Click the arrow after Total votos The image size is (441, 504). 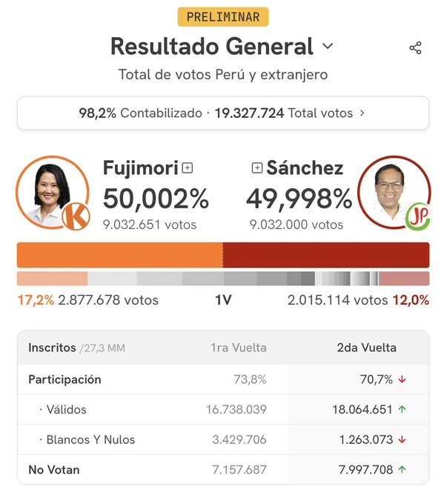(x=362, y=113)
